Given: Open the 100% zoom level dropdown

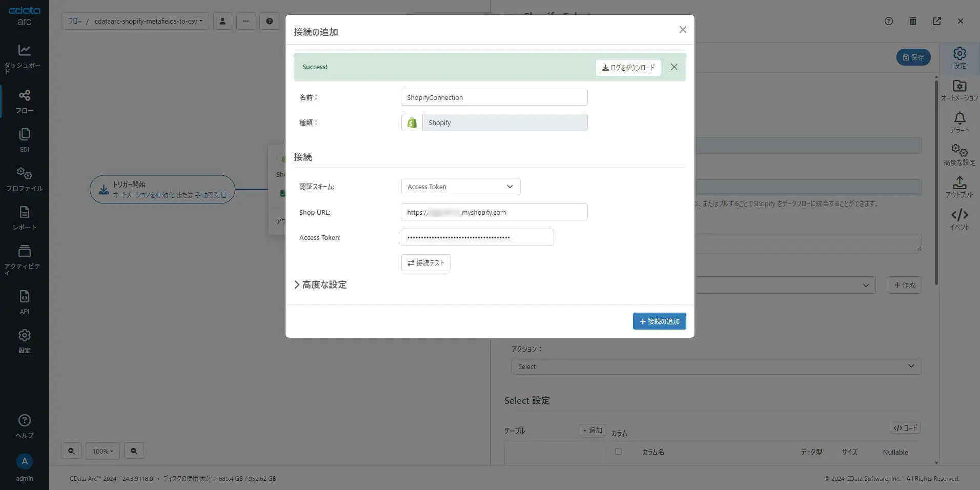Looking at the screenshot, I should [103, 451].
